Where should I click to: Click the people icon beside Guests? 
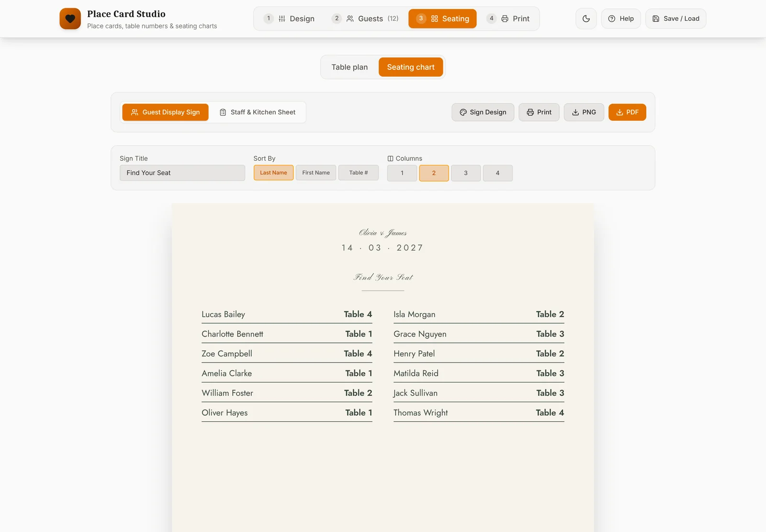(350, 19)
